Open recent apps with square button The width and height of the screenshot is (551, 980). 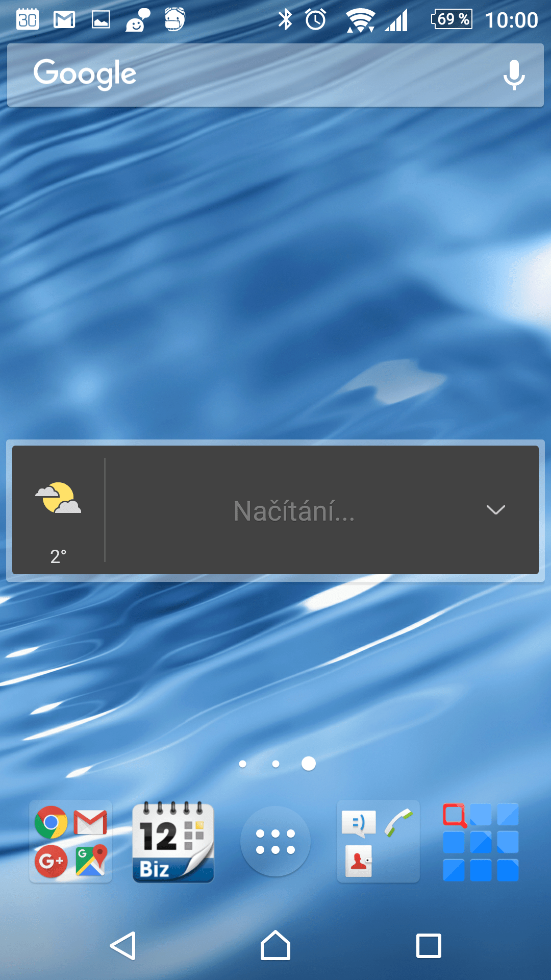(x=429, y=946)
